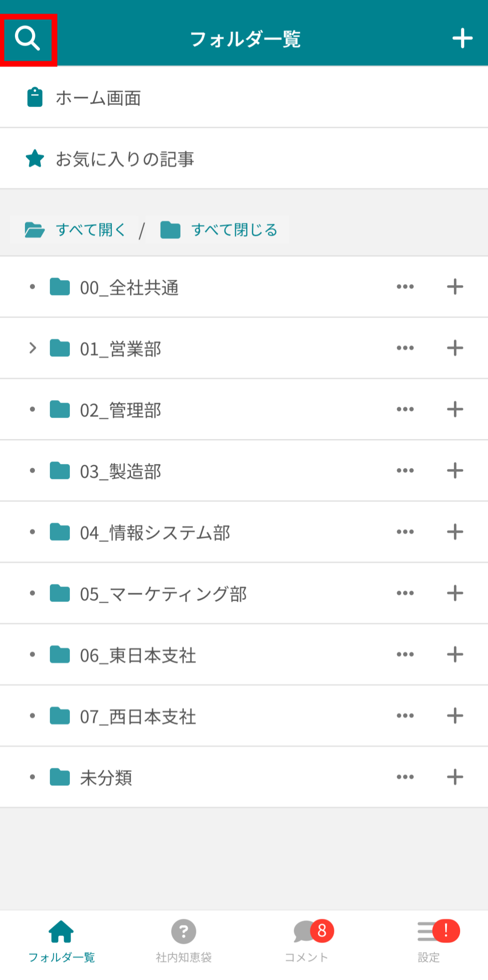Open more options for 未分類 folder
488x980 pixels.
tap(405, 777)
